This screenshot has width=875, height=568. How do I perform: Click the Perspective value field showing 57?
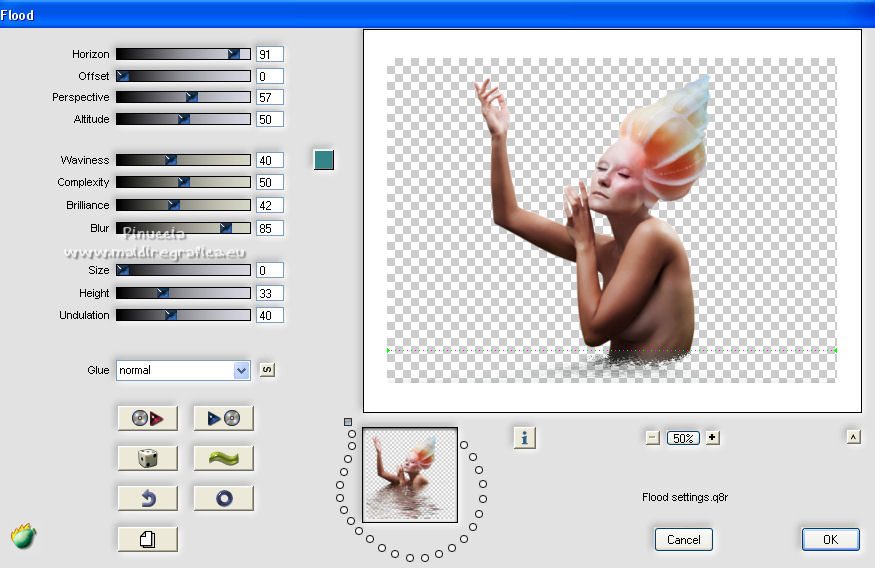pos(270,97)
